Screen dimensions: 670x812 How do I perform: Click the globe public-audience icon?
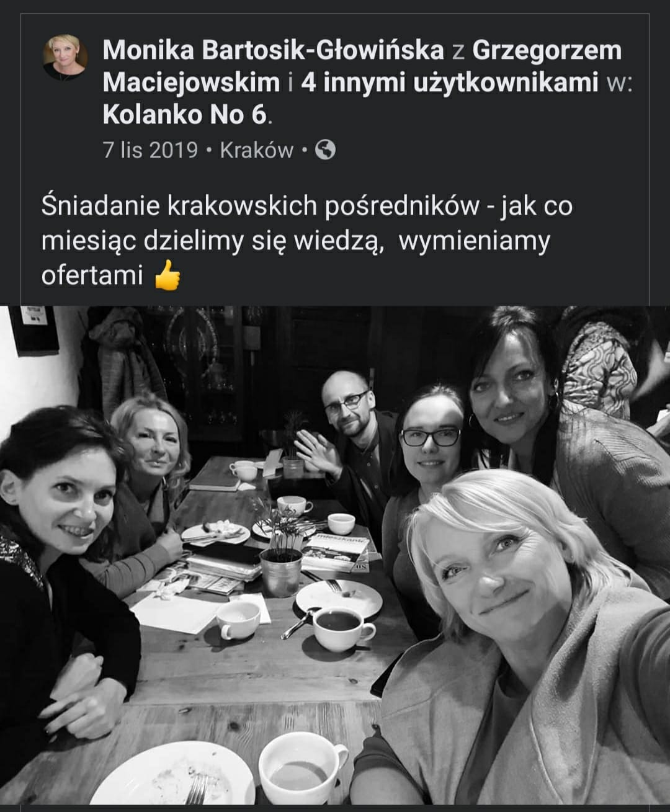click(326, 149)
